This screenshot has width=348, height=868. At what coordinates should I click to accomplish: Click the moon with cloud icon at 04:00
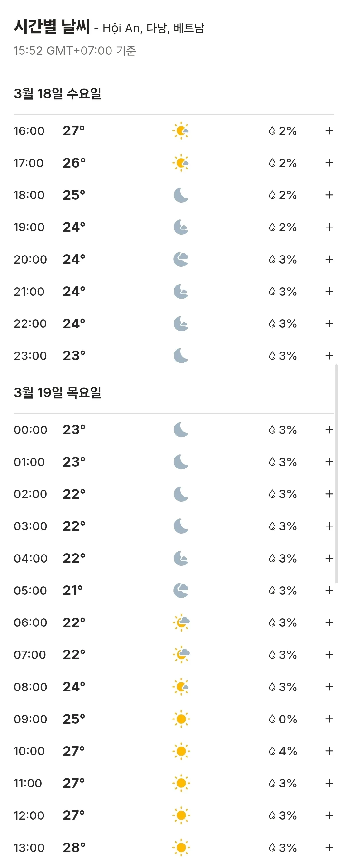tap(181, 558)
